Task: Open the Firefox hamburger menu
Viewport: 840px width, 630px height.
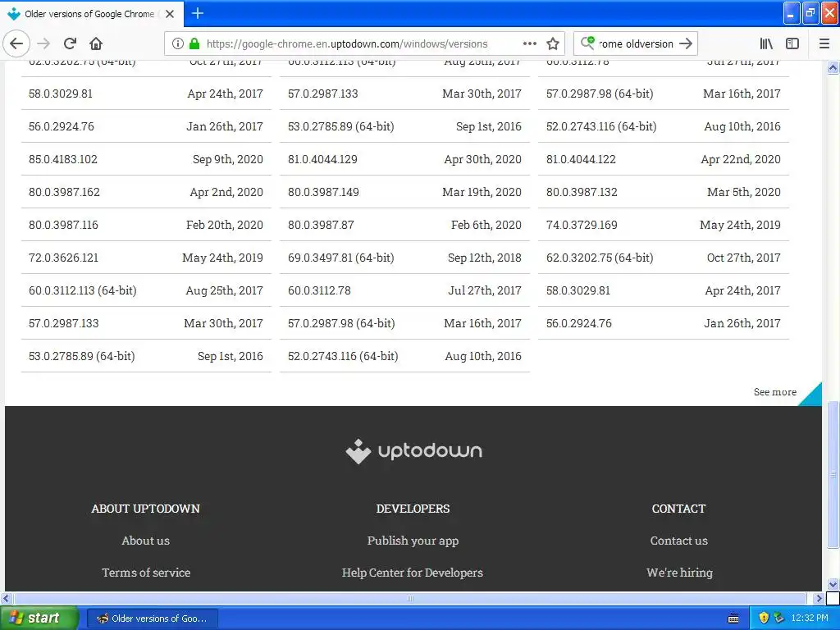Action: pyautogui.click(x=824, y=43)
